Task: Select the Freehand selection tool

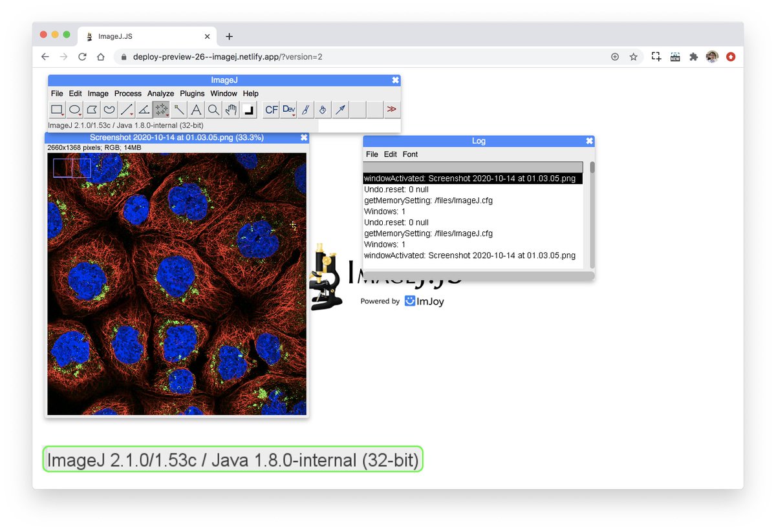Action: [x=109, y=110]
